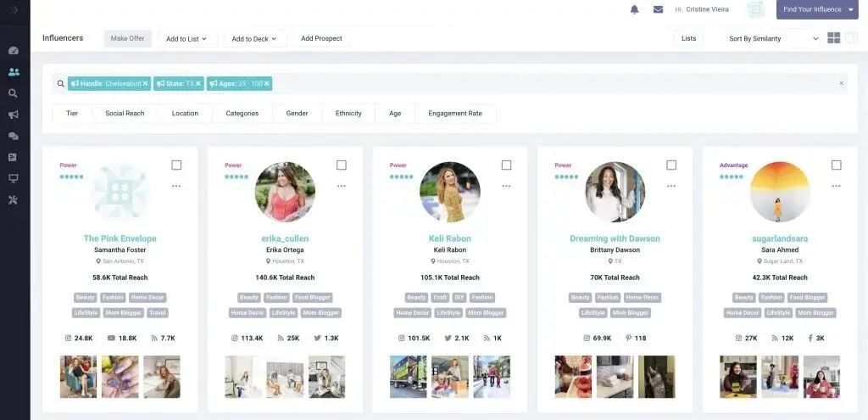Remove the State: TX filter tag
The image size is (868, 420).
pos(198,84)
